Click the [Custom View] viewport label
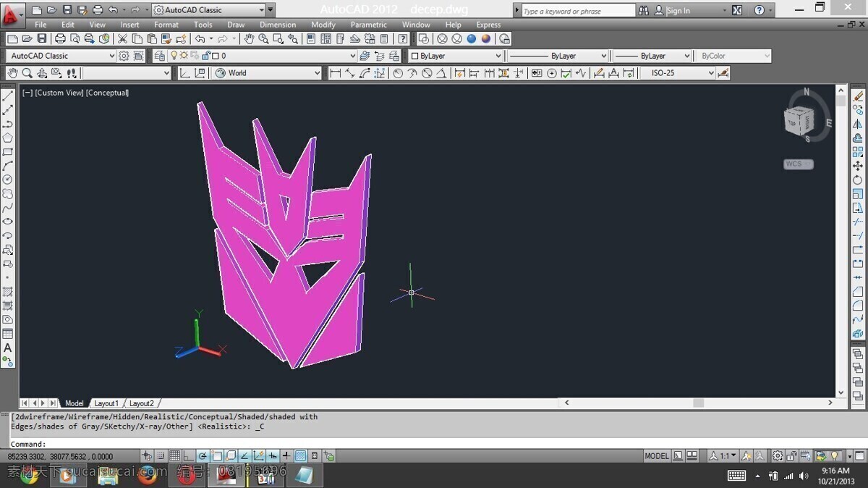This screenshot has width=868, height=488. click(59, 93)
